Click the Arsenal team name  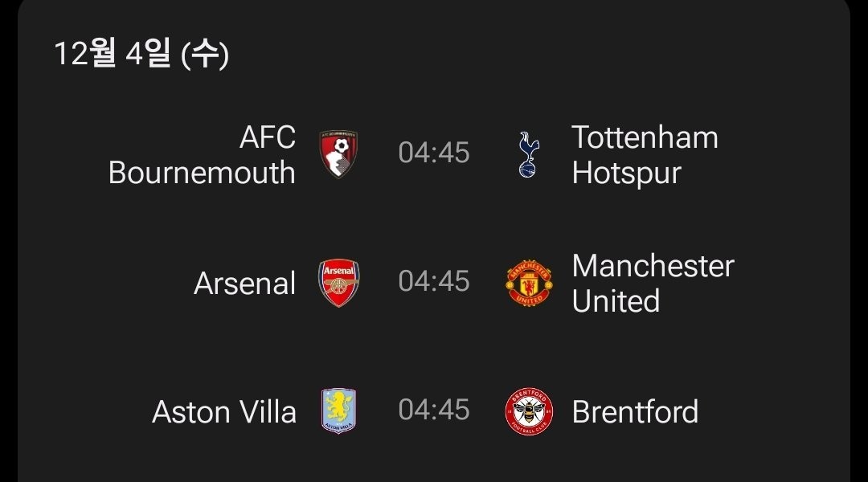coord(244,284)
